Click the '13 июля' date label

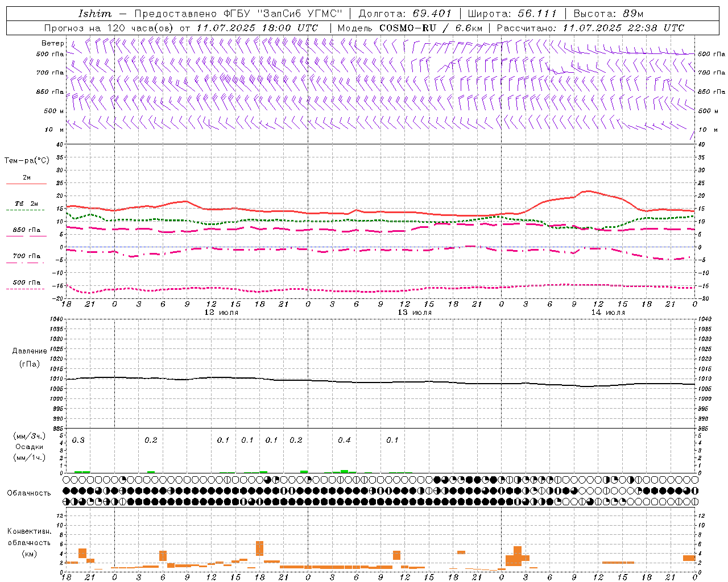(x=415, y=313)
